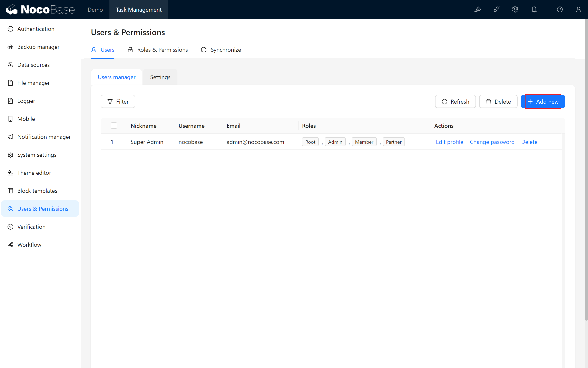Viewport: 588px width, 368px height.
Task: Click the Mobile sidebar icon
Action: (10, 119)
